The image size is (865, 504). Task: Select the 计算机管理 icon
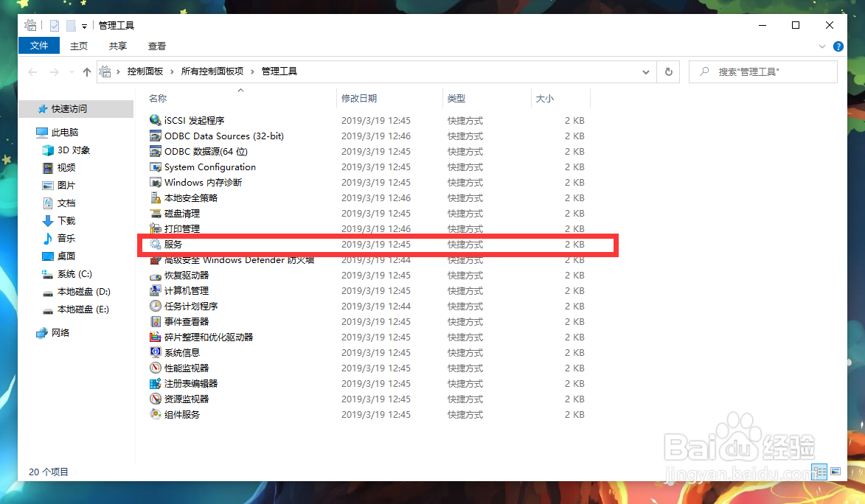tap(156, 290)
